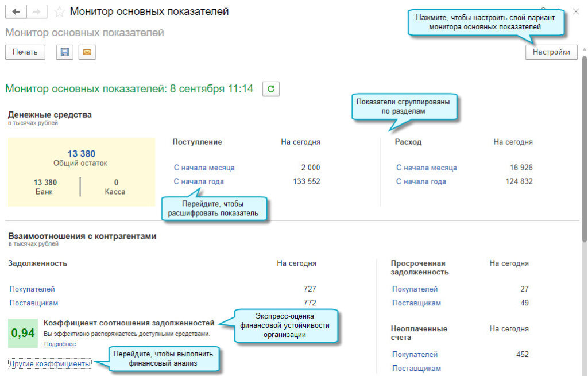Click the 27 overdue buyers value
The image size is (588, 376).
click(x=525, y=289)
